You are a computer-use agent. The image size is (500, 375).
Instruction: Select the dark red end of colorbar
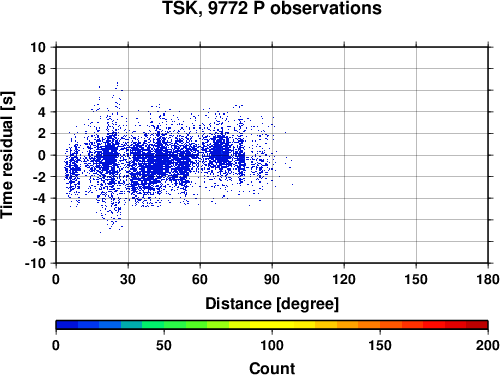pos(477,325)
